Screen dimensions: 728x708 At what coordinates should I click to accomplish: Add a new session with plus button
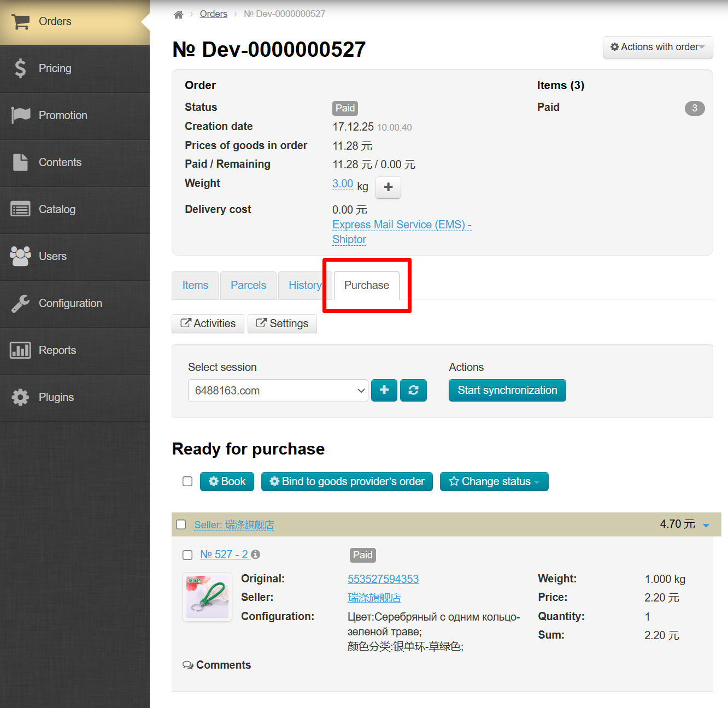pos(384,391)
